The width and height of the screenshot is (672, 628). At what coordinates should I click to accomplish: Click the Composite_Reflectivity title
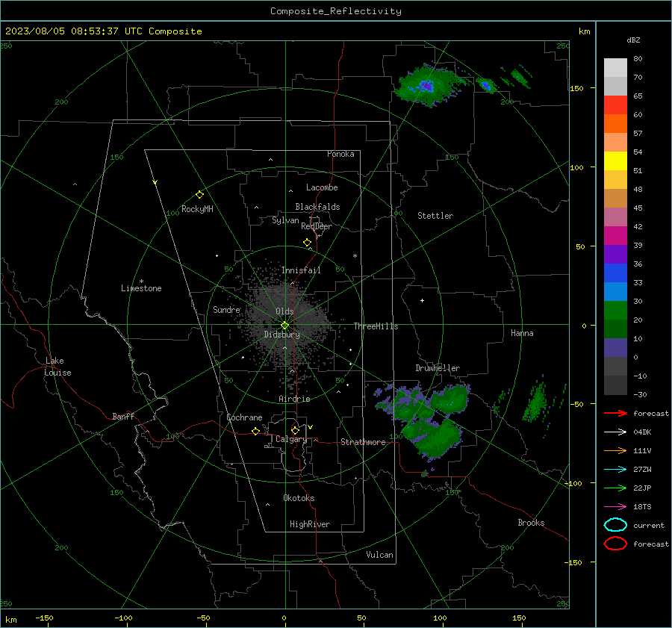(x=335, y=11)
